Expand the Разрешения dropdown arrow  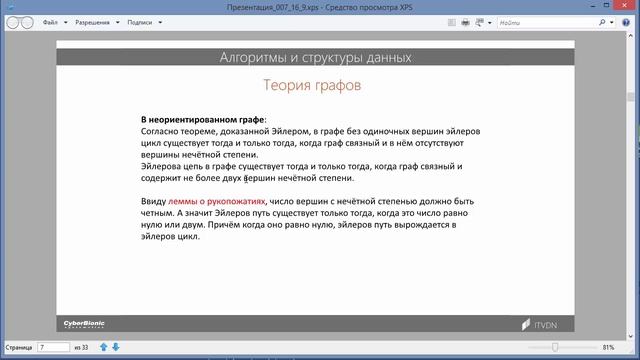[x=118, y=22]
